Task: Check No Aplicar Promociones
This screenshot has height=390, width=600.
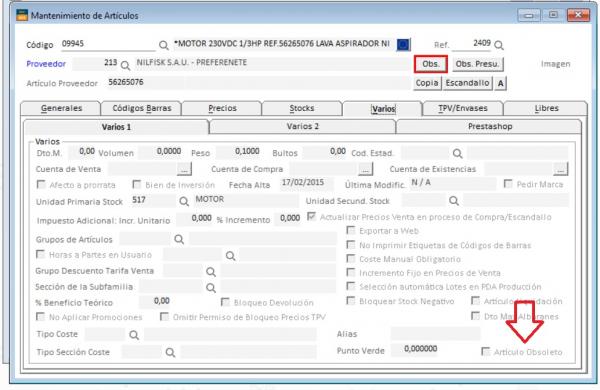Action: pos(40,317)
